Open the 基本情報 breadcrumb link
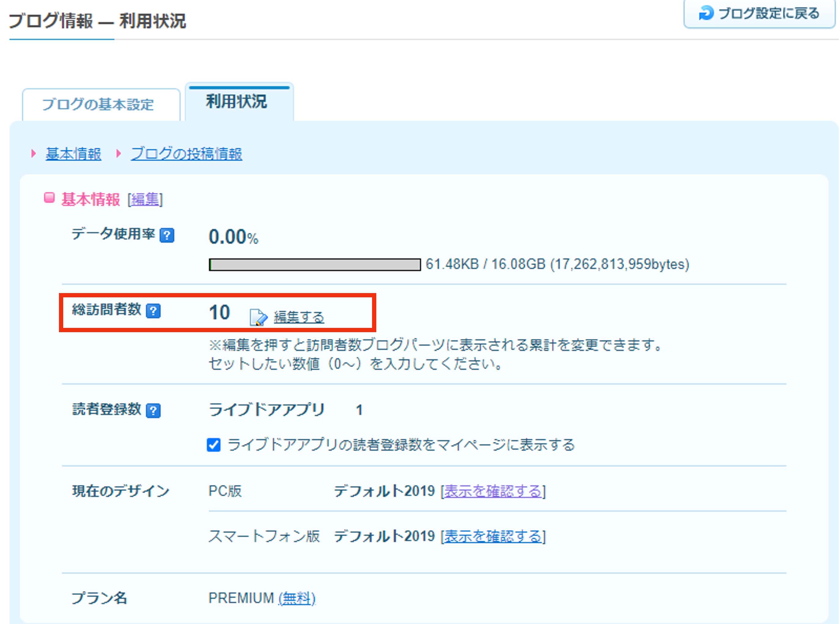 [73, 154]
